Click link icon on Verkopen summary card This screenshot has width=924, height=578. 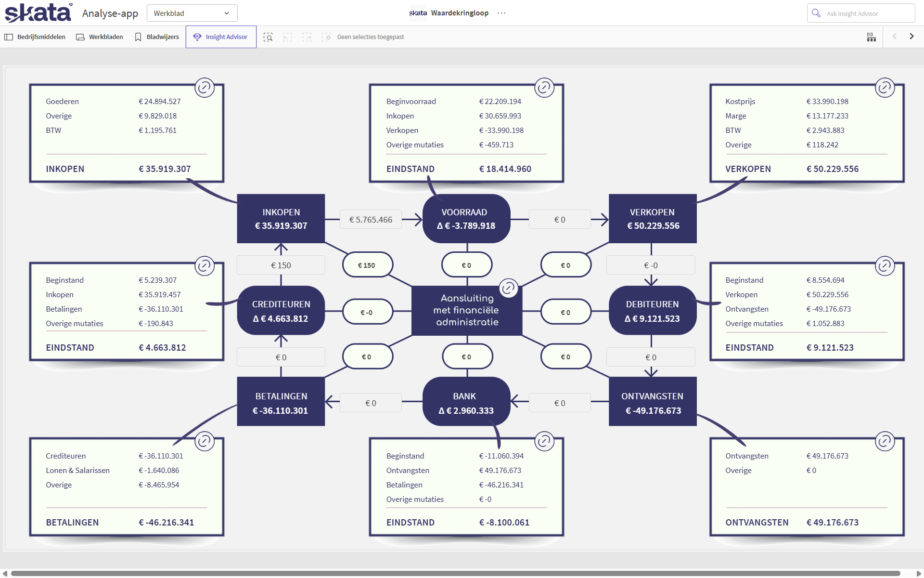(x=885, y=88)
